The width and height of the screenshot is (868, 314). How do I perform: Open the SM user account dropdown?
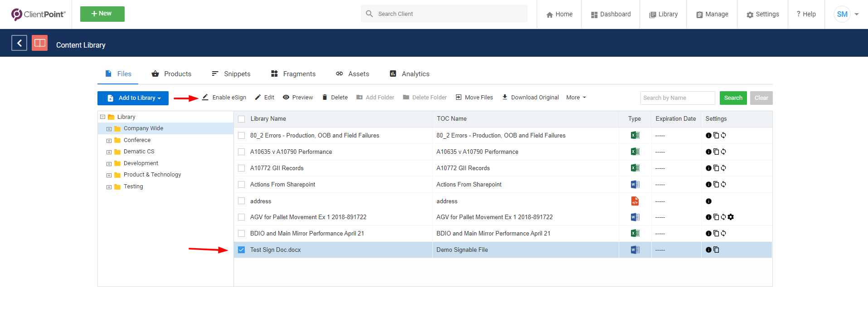(847, 14)
